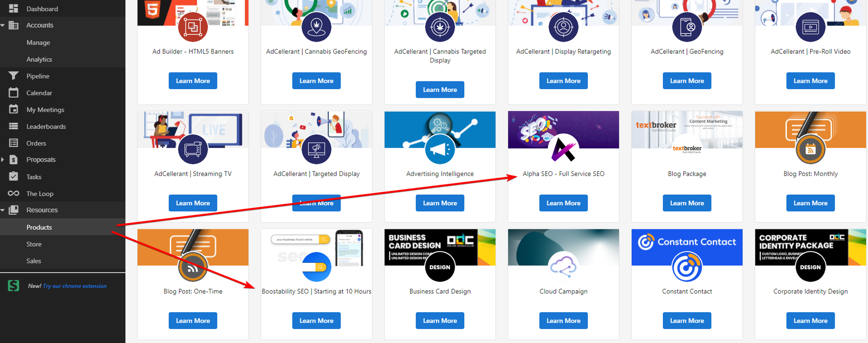The height and width of the screenshot is (343, 868).
Task: Click the Accounts building icon
Action: [13, 25]
